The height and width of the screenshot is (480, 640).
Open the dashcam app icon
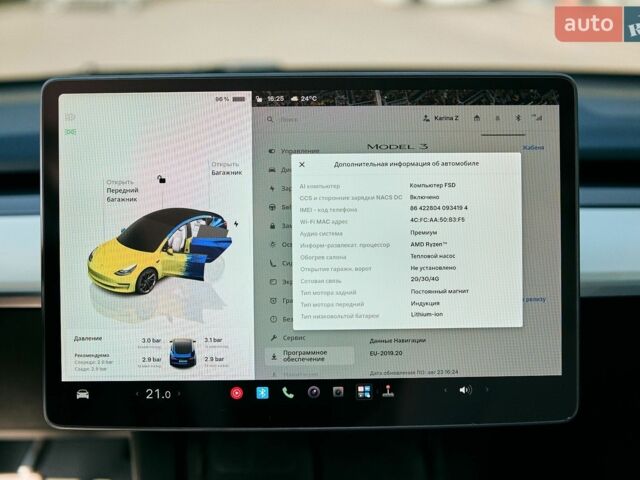[338, 392]
